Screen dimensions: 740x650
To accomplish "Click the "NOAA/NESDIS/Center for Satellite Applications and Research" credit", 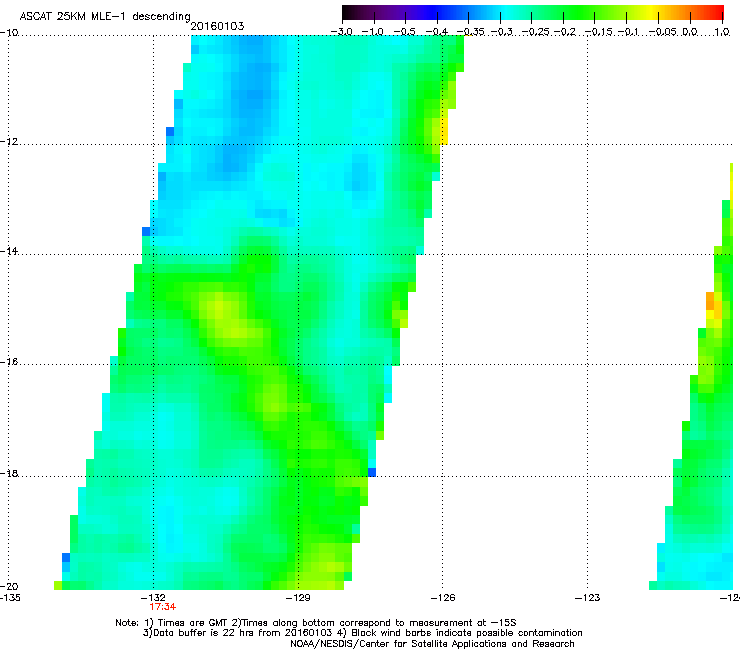I will [432, 644].
